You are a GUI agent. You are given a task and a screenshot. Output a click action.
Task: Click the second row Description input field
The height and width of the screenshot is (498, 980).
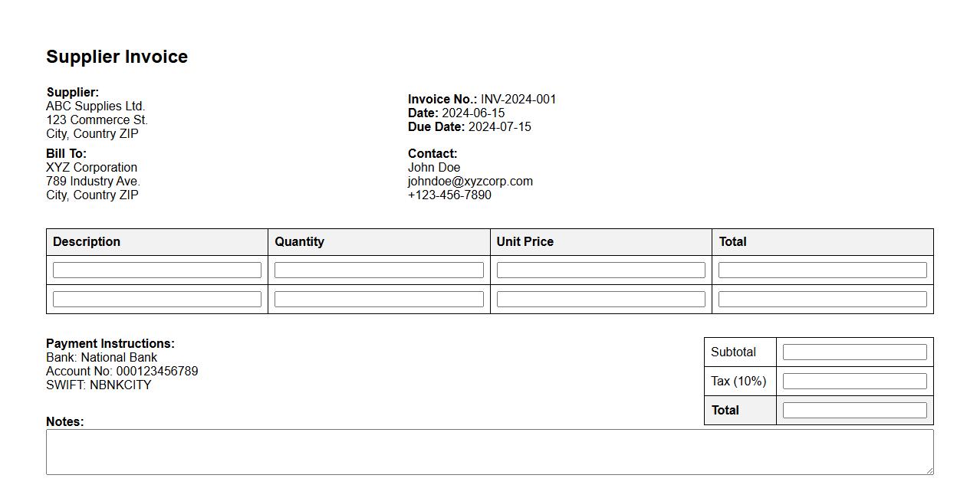coord(156,300)
